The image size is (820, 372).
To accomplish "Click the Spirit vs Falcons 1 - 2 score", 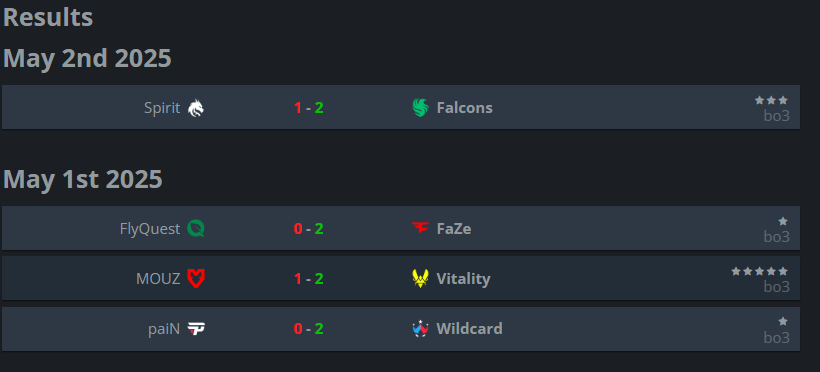I will point(309,108).
